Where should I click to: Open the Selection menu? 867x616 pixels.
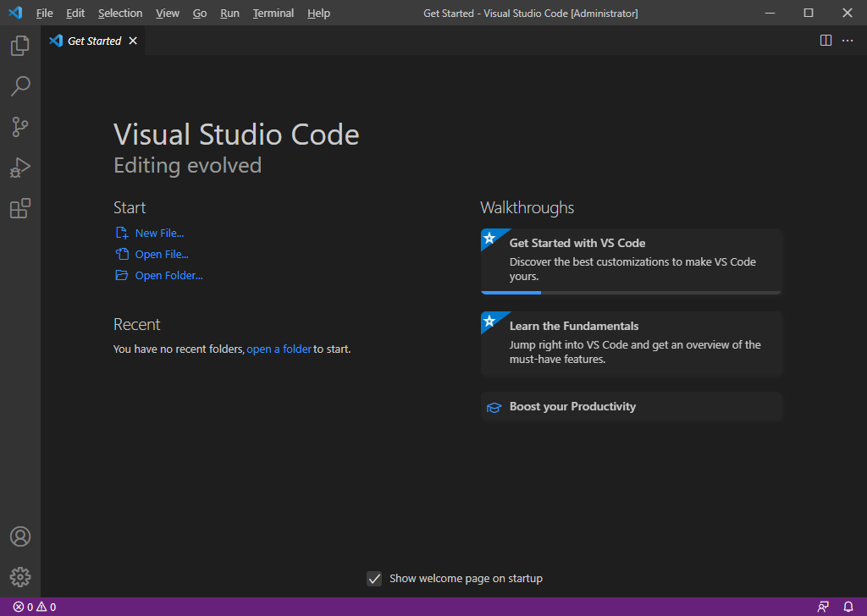(120, 13)
